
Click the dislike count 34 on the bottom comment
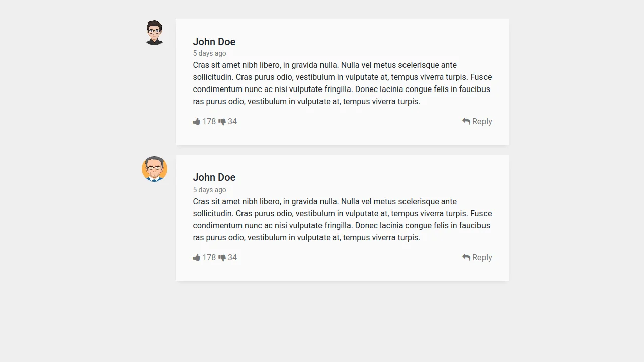232,257
